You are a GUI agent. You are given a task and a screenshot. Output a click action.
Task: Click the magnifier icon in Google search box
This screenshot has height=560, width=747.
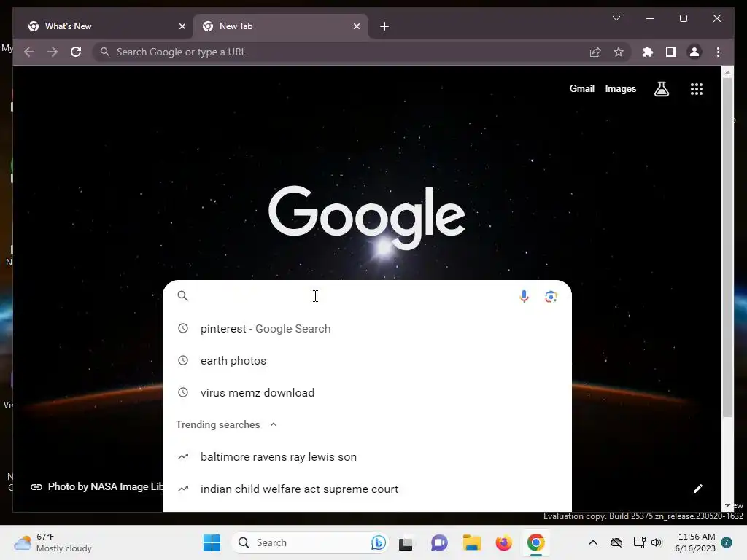click(x=183, y=296)
